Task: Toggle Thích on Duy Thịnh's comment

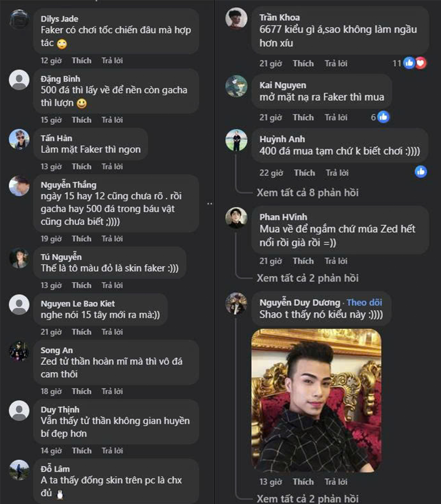Action: 81,451
